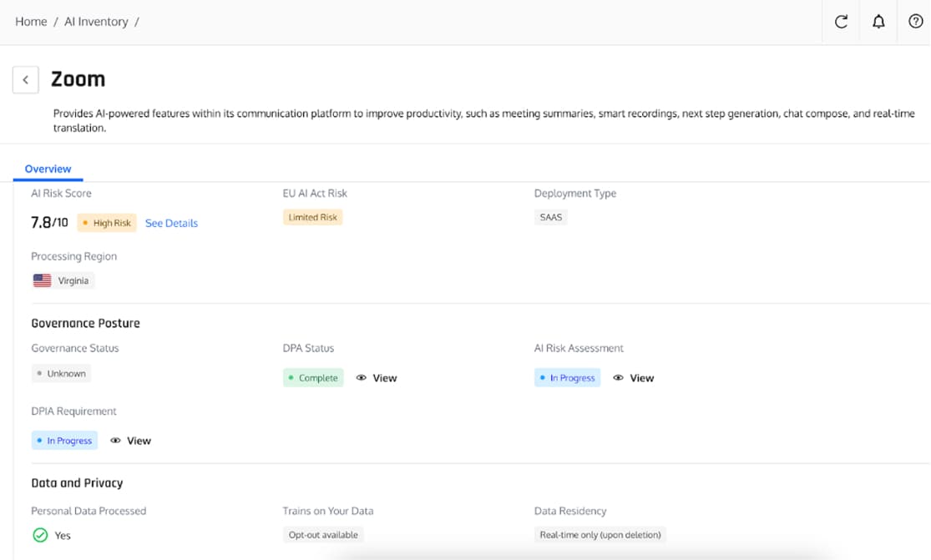The height and width of the screenshot is (560, 931).
Task: Click Real-time only (upon deletion) tag
Action: pos(600,535)
